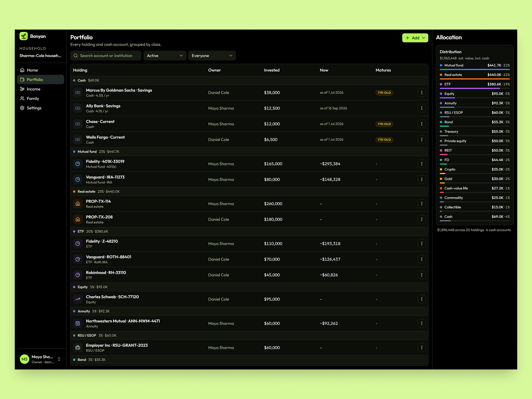The image size is (532, 399).
Task: Focus the search account or institution field
Action: coord(106,56)
